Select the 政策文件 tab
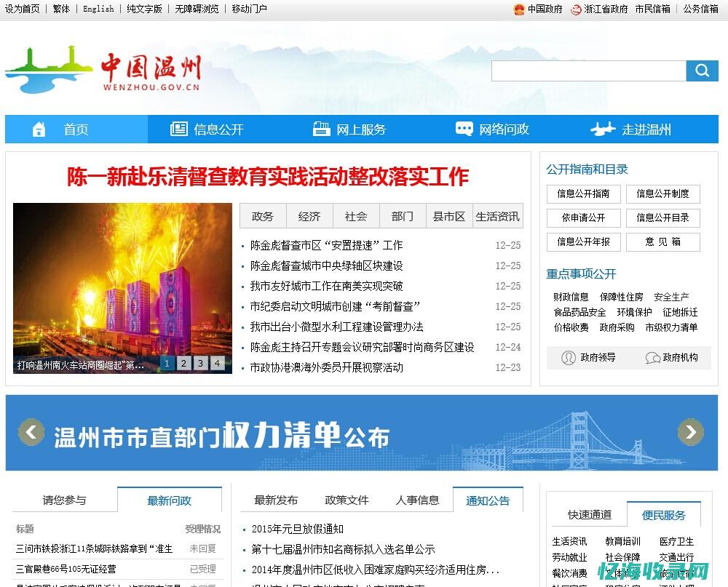Image resolution: width=728 pixels, height=587 pixels. (348, 500)
